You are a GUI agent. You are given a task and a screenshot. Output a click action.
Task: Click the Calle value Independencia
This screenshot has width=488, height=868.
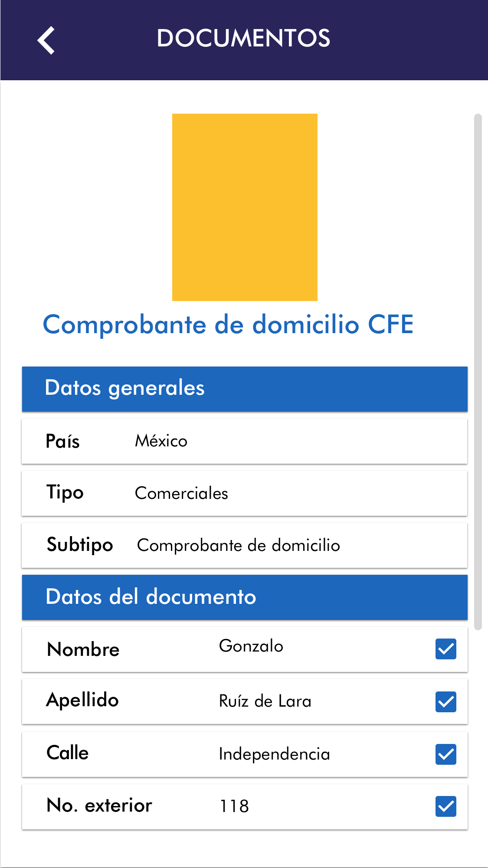pyautogui.click(x=274, y=754)
